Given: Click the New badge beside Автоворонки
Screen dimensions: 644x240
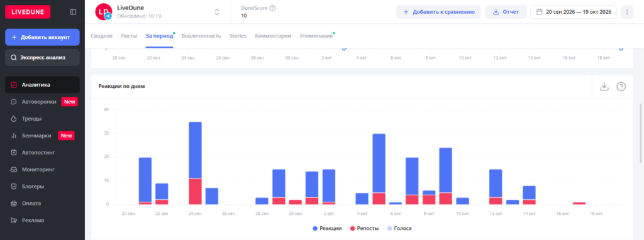Looking at the screenshot, I should [69, 102].
